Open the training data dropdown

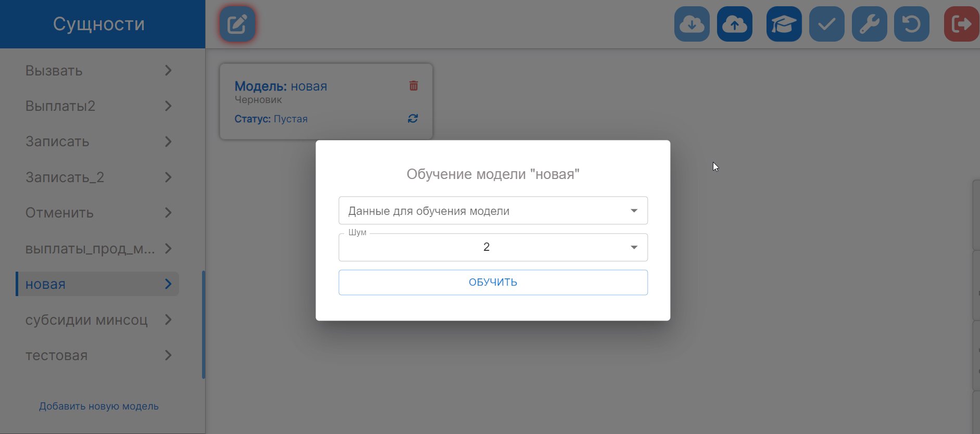pyautogui.click(x=493, y=211)
